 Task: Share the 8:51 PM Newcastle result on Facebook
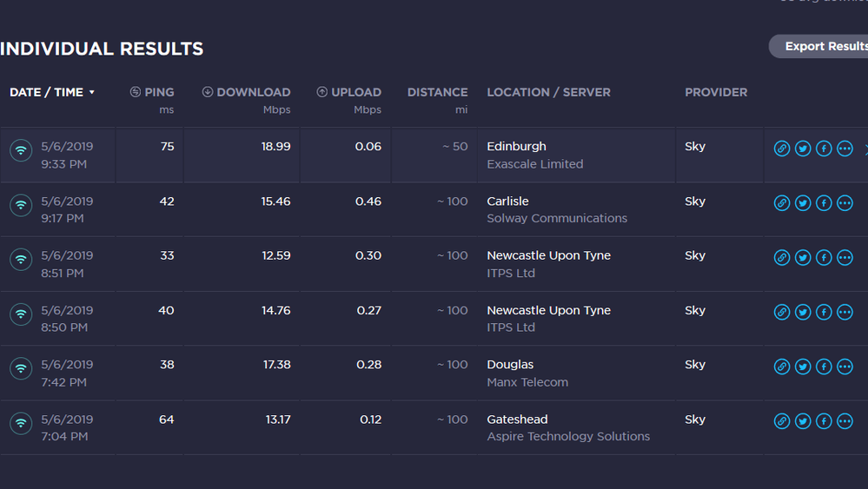pyautogui.click(x=824, y=258)
